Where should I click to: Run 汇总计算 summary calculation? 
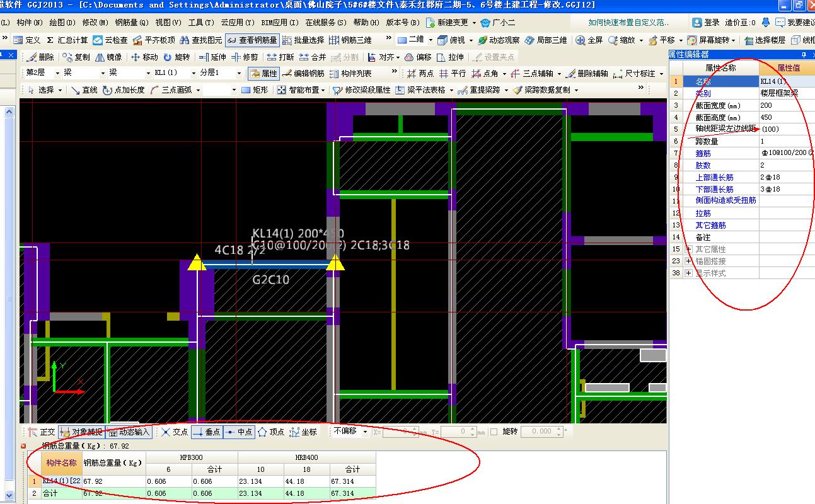click(67, 40)
